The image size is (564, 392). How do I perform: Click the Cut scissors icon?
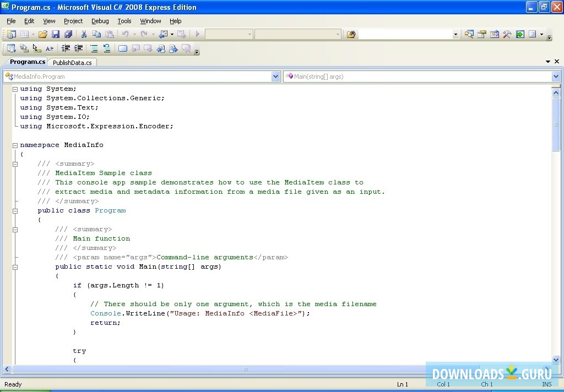[84, 34]
